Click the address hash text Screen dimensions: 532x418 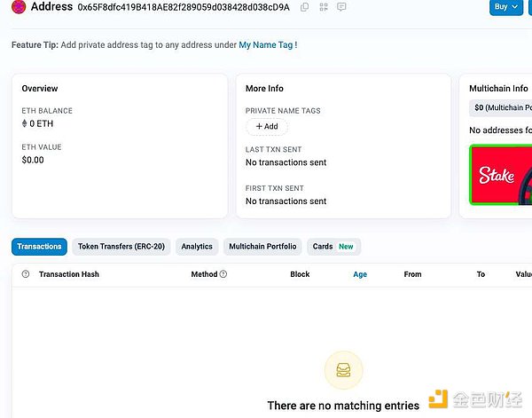pos(184,7)
